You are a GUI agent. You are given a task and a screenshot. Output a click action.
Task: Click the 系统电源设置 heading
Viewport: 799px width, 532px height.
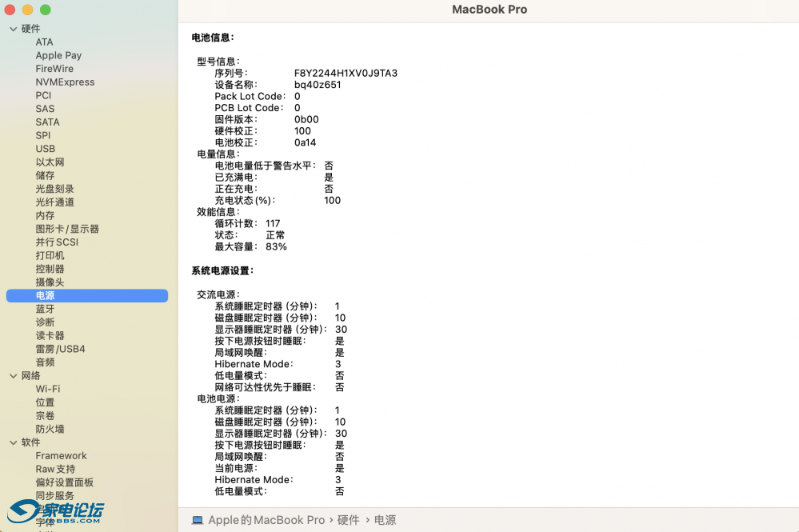(222, 271)
